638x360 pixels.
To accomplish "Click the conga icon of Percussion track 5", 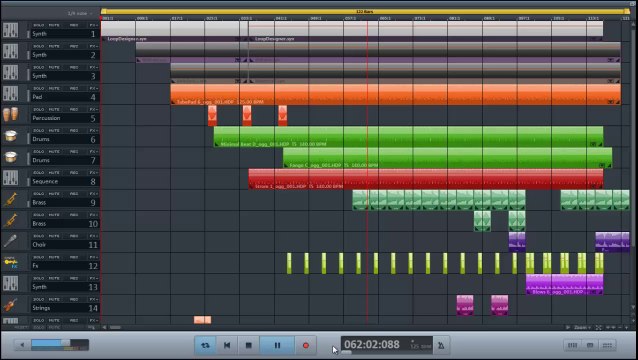I will 11,115.
